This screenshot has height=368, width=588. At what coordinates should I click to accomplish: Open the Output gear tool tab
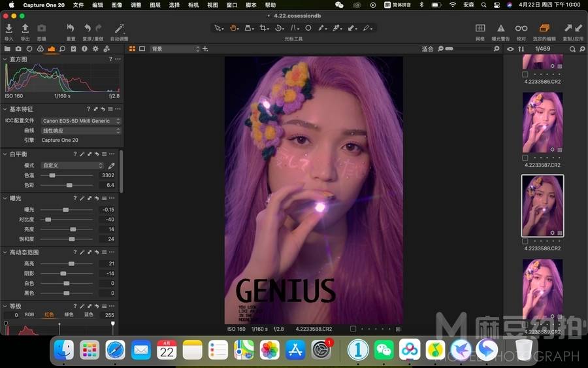[95, 49]
